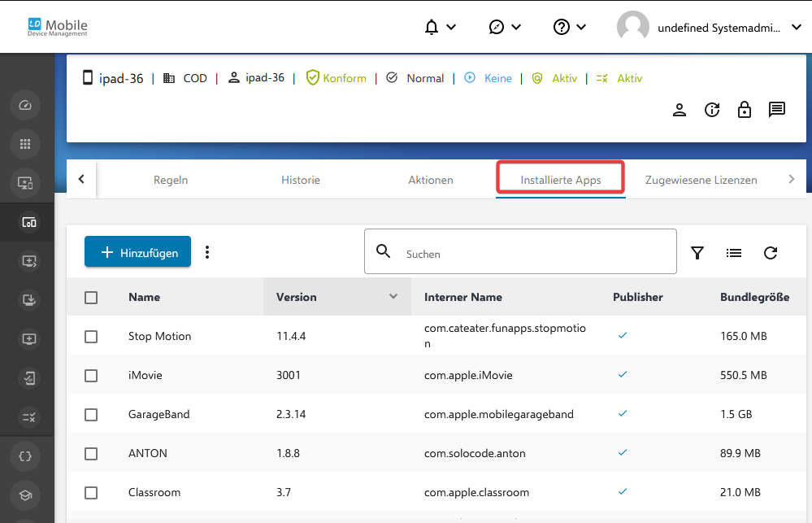
Task: Focus the Suchen search field
Action: 520,251
